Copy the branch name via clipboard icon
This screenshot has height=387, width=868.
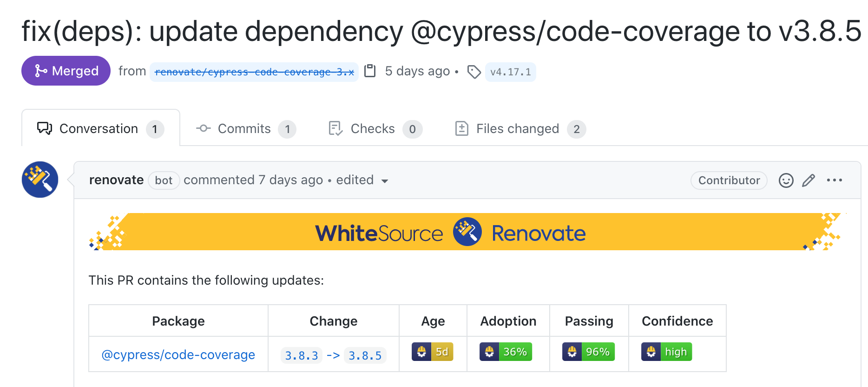pyautogui.click(x=370, y=71)
